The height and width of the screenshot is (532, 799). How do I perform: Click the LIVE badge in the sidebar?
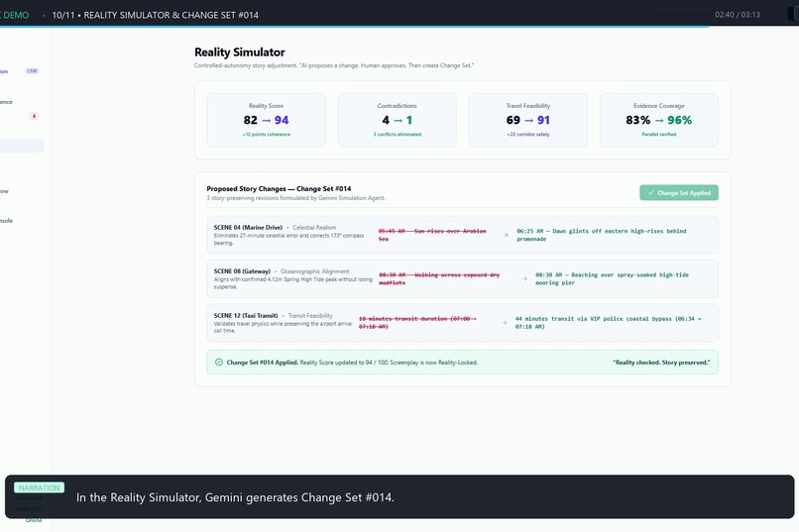coord(32,70)
